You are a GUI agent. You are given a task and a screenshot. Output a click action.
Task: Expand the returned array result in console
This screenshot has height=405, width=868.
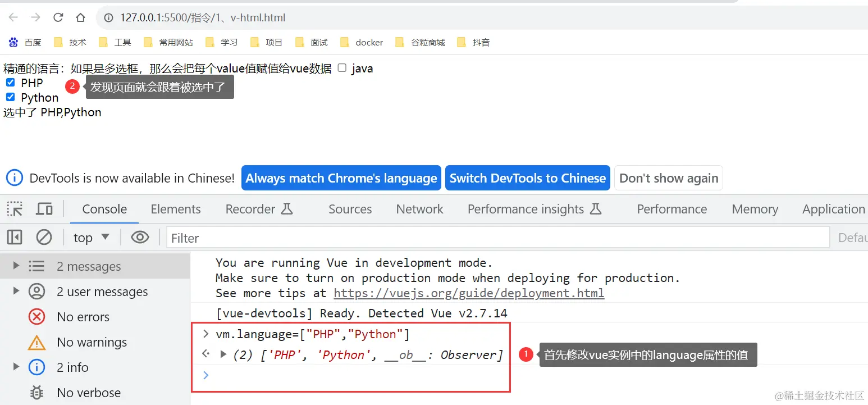(x=223, y=354)
